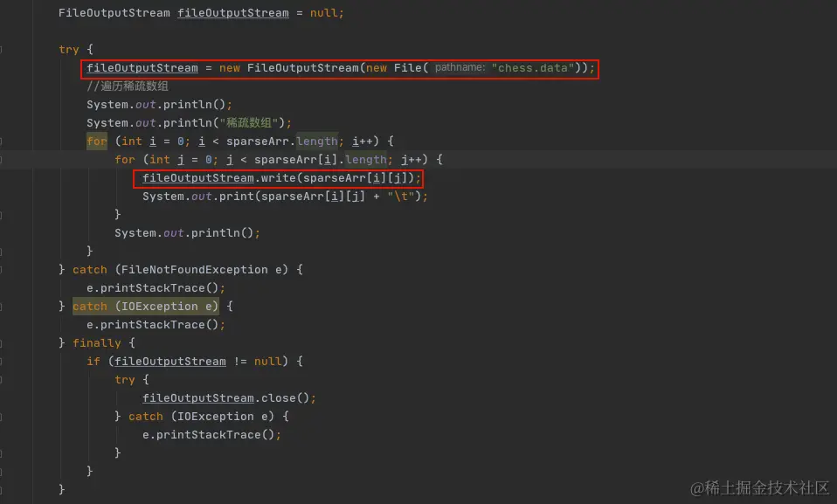Screen dimensions: 837x504
Task: Click the println("稀疏数组") statement
Action: (x=189, y=123)
